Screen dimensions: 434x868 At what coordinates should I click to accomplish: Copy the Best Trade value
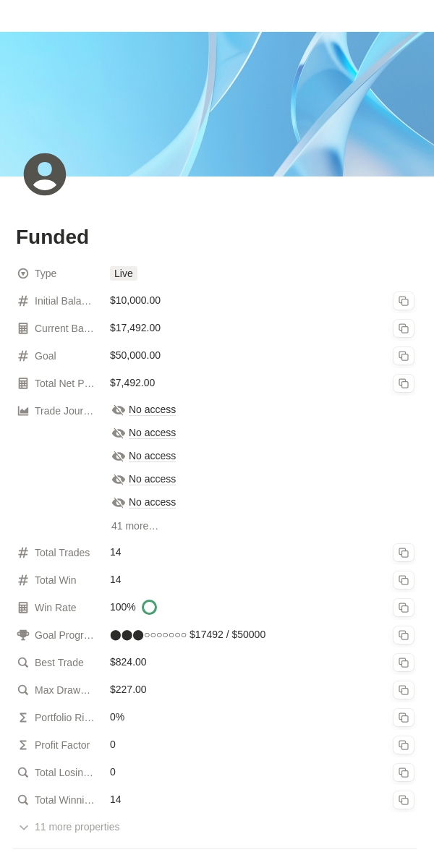[404, 663]
